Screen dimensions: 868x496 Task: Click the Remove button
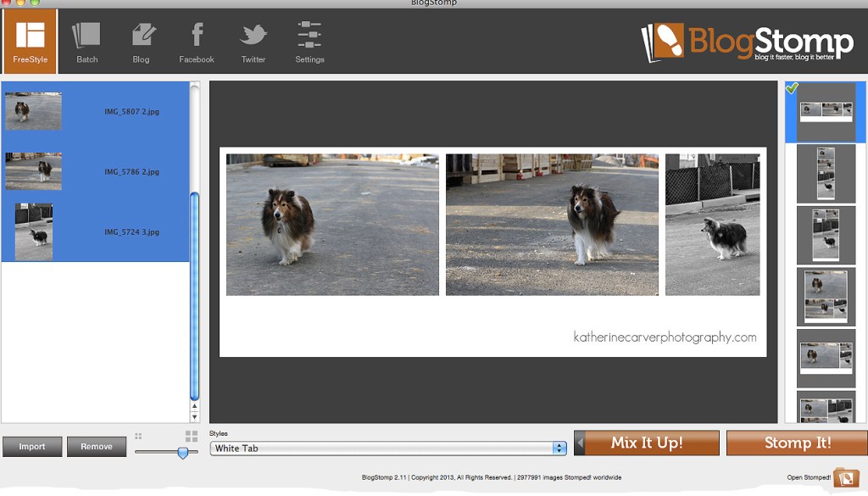96,446
